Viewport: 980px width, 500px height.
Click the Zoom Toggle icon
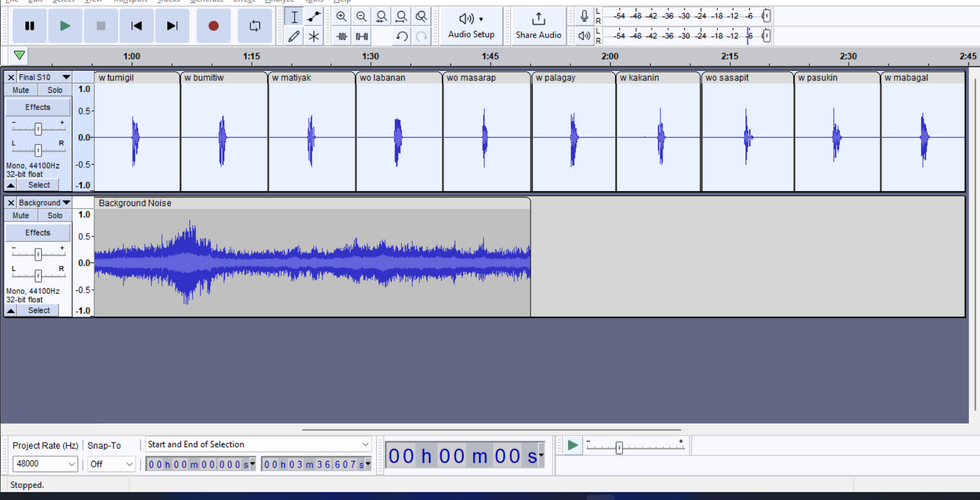point(421,17)
